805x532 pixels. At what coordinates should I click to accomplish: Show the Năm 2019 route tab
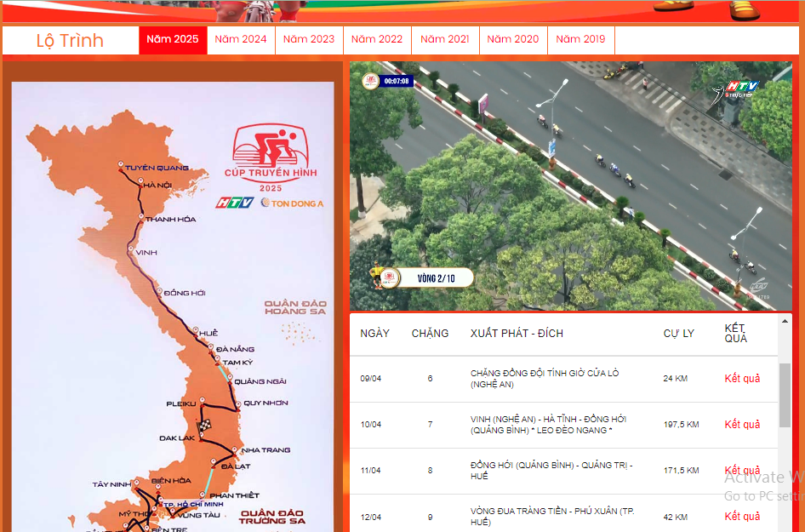click(x=580, y=39)
